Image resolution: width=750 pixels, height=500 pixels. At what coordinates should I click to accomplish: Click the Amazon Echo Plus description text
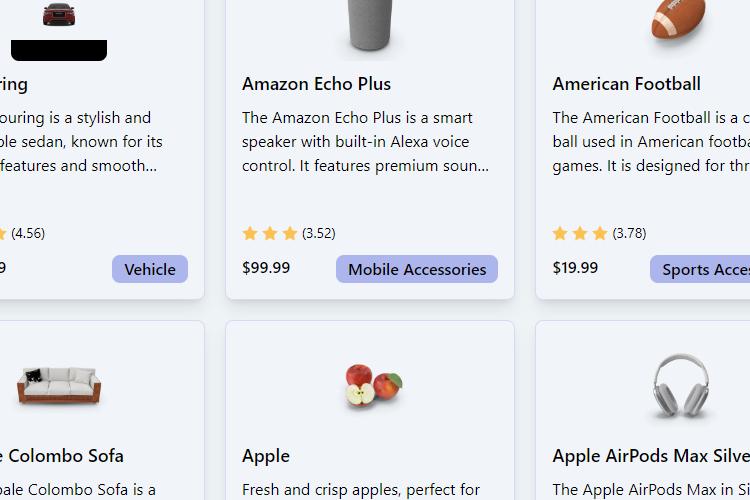(x=365, y=142)
